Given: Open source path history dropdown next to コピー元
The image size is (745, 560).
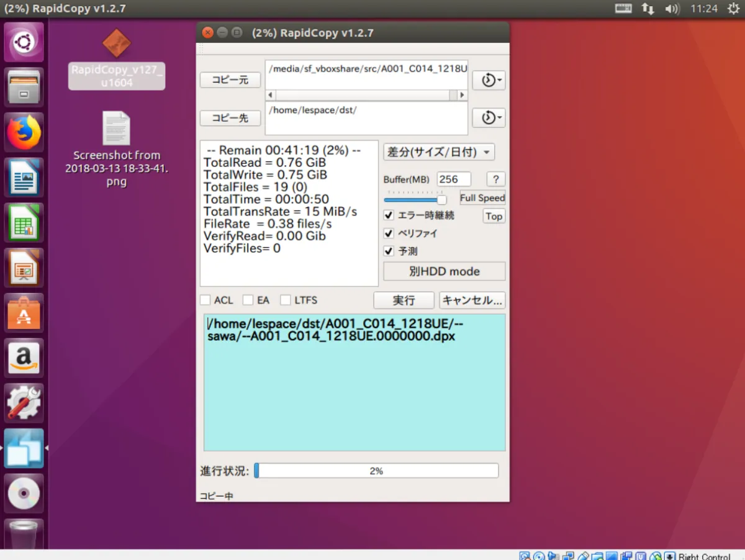Looking at the screenshot, I should pyautogui.click(x=489, y=80).
